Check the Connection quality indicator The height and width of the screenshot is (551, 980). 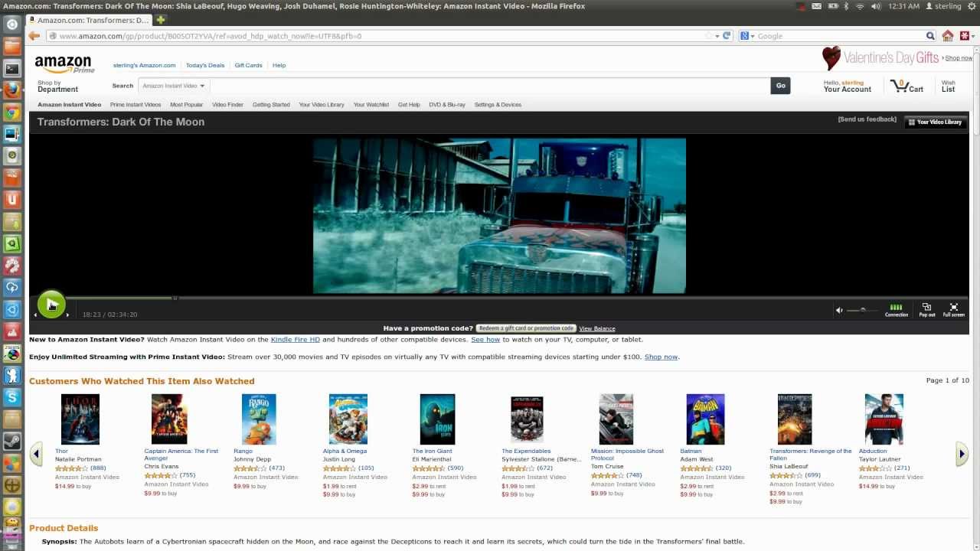point(897,310)
